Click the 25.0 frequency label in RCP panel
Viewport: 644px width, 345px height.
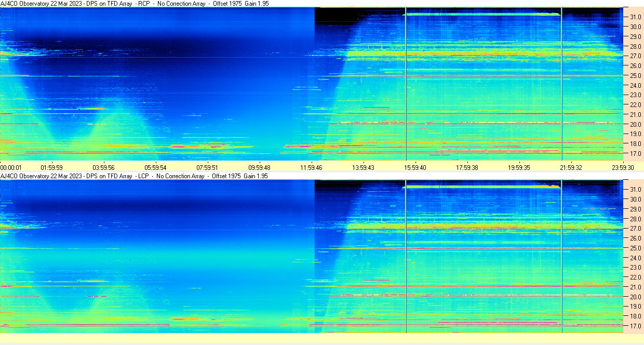636,76
